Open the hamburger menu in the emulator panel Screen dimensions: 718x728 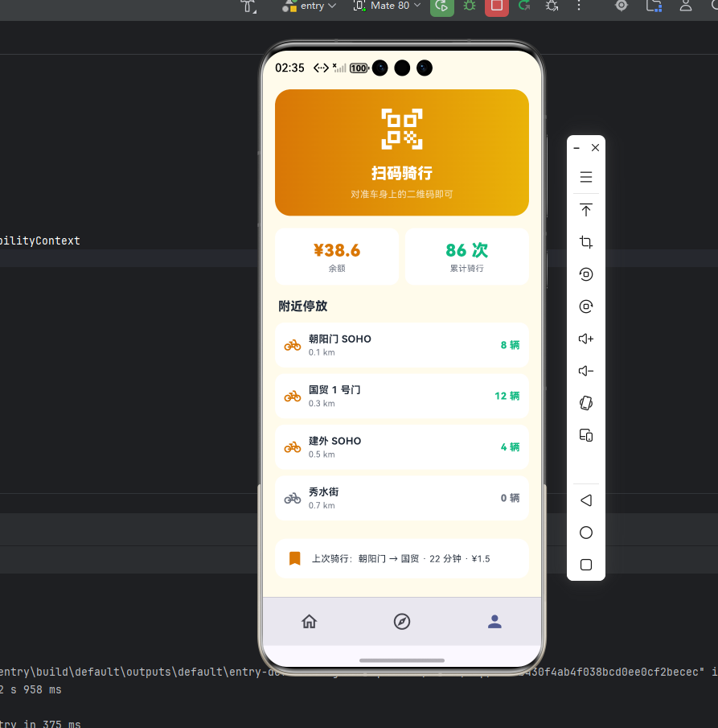pyautogui.click(x=586, y=177)
